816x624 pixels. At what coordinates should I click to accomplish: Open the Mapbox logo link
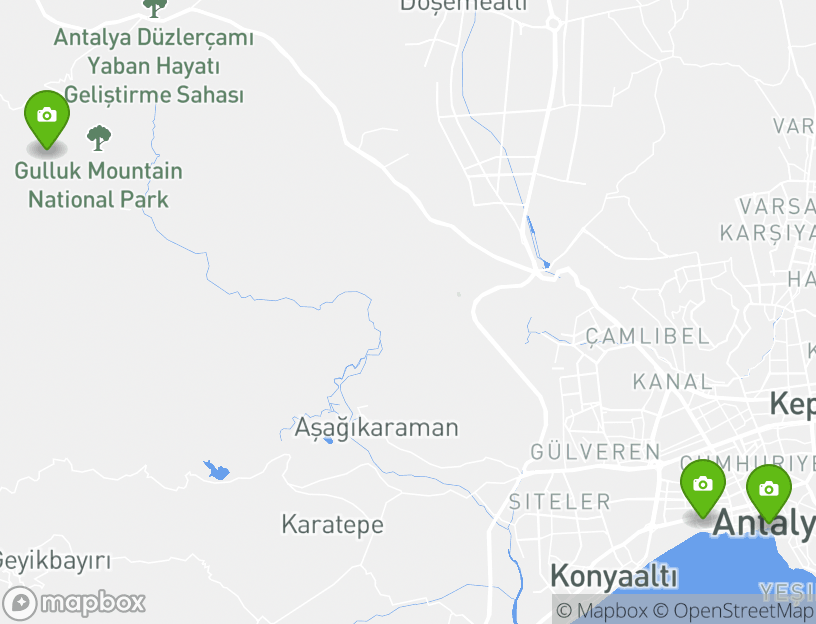73,604
